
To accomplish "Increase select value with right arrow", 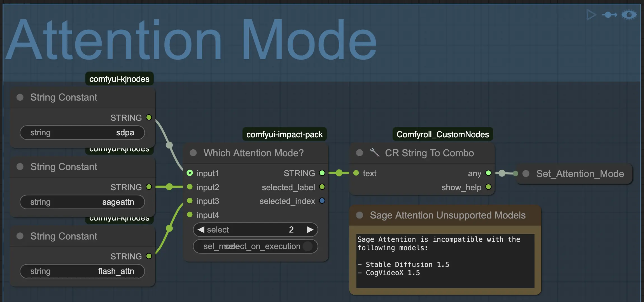I will click(310, 230).
